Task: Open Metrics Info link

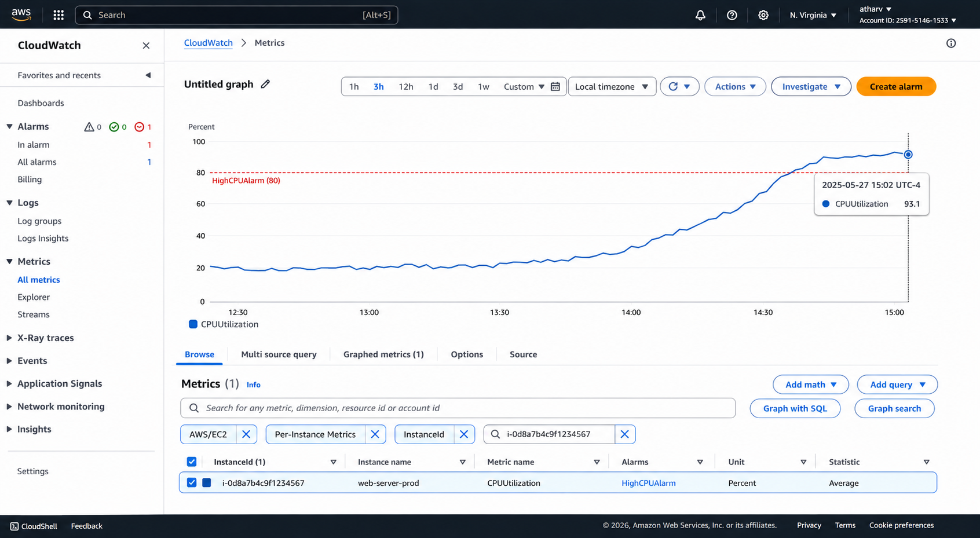Action: click(x=254, y=385)
